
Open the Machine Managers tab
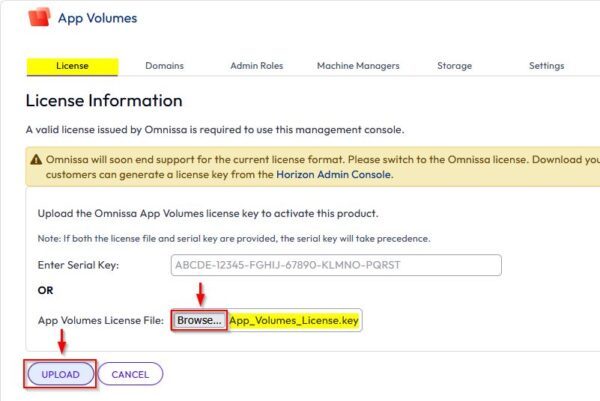click(358, 66)
